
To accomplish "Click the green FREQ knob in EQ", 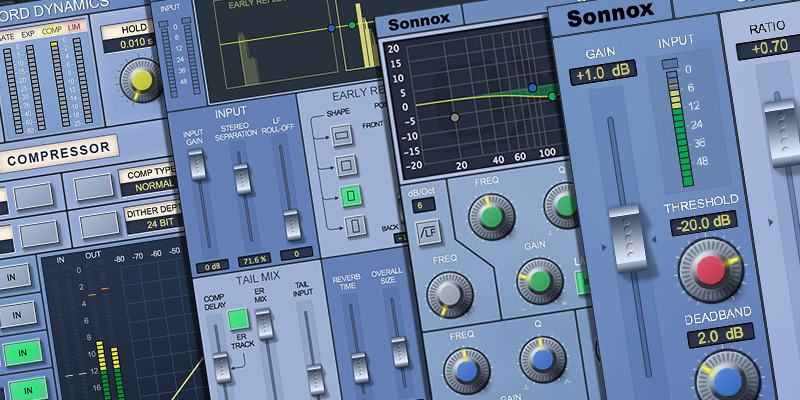I will (490, 216).
